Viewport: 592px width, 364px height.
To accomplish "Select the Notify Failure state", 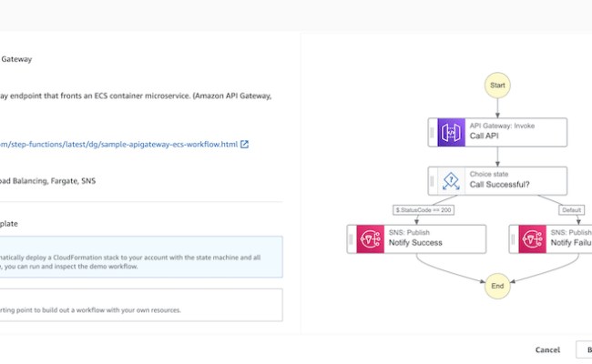I will (x=550, y=239).
